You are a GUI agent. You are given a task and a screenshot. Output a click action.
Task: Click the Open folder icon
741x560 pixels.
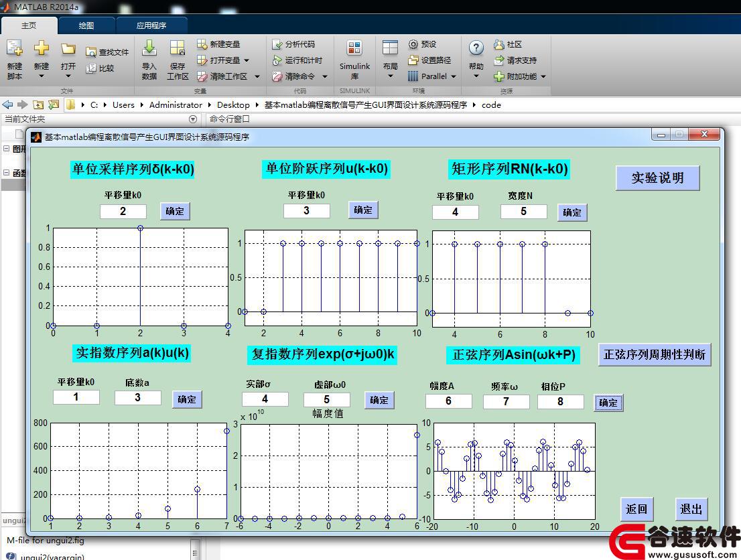coord(68,48)
